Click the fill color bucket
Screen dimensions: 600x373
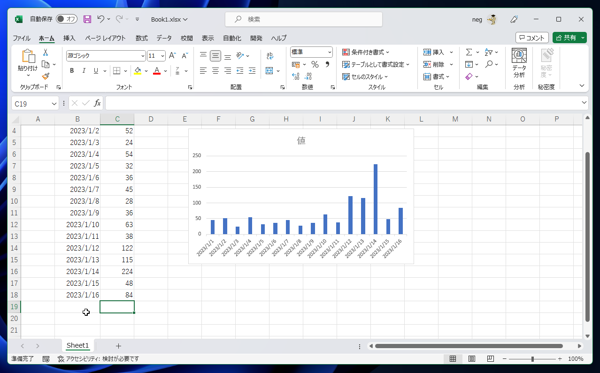point(138,71)
